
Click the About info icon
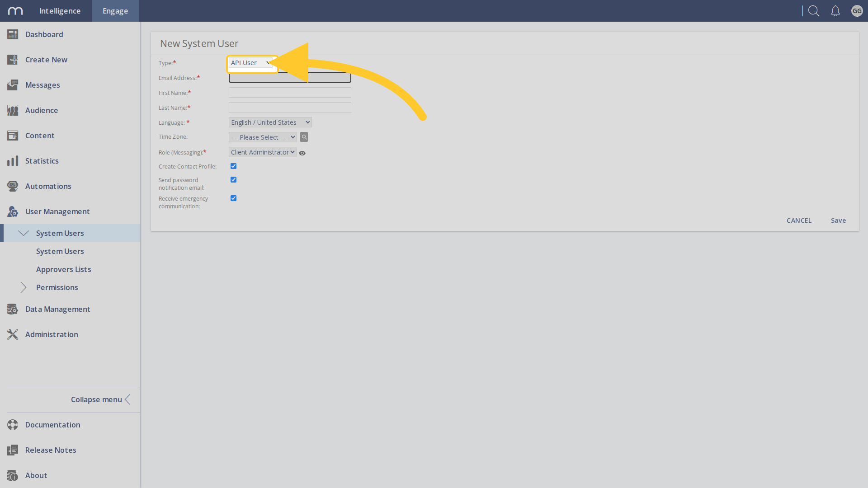pyautogui.click(x=13, y=475)
